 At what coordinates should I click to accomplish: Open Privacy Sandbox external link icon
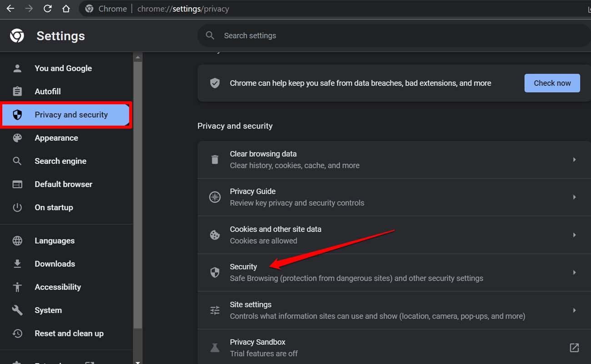coord(574,348)
